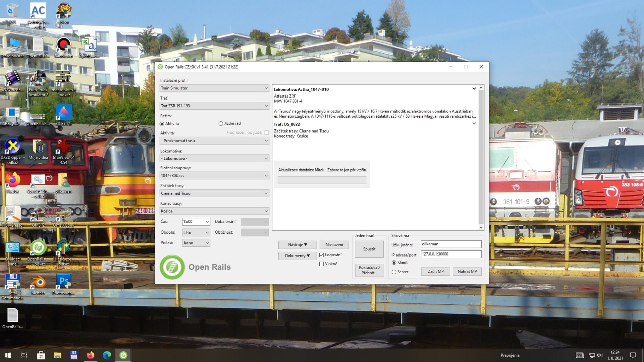Open the Počasí weather dropdown
The width and height of the screenshot is (644, 362).
196,243
